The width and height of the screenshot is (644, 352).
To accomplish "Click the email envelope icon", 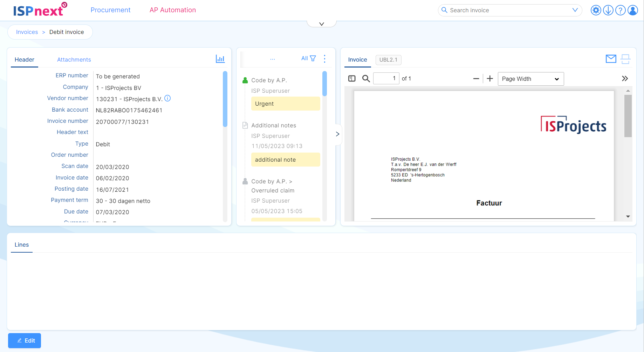I will click(x=611, y=59).
